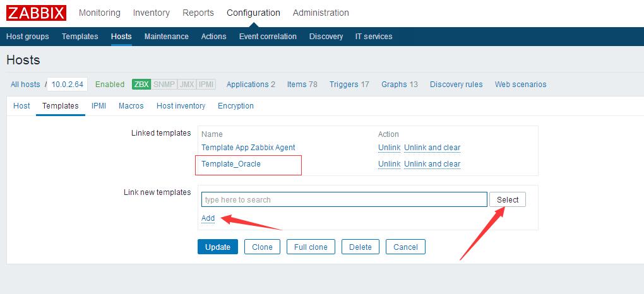The width and height of the screenshot is (644, 294).
Task: Click the Select button for templates
Action: (x=507, y=199)
